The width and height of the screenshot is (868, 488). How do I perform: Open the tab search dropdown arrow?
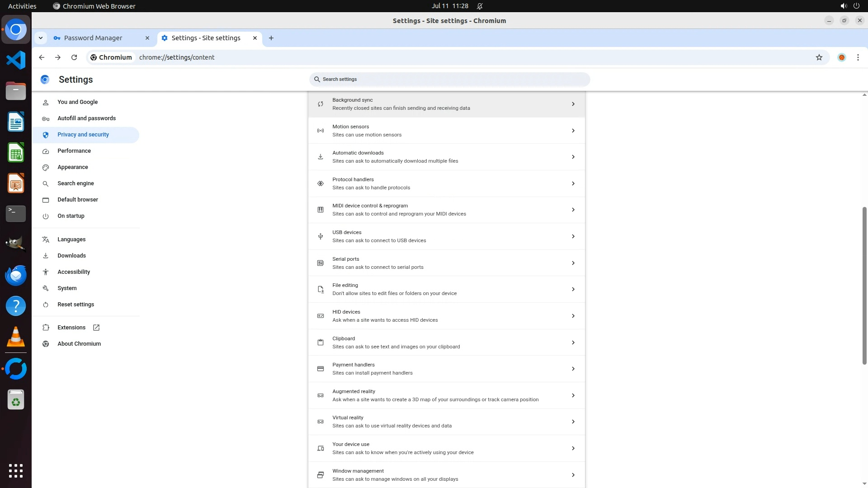coord(41,38)
